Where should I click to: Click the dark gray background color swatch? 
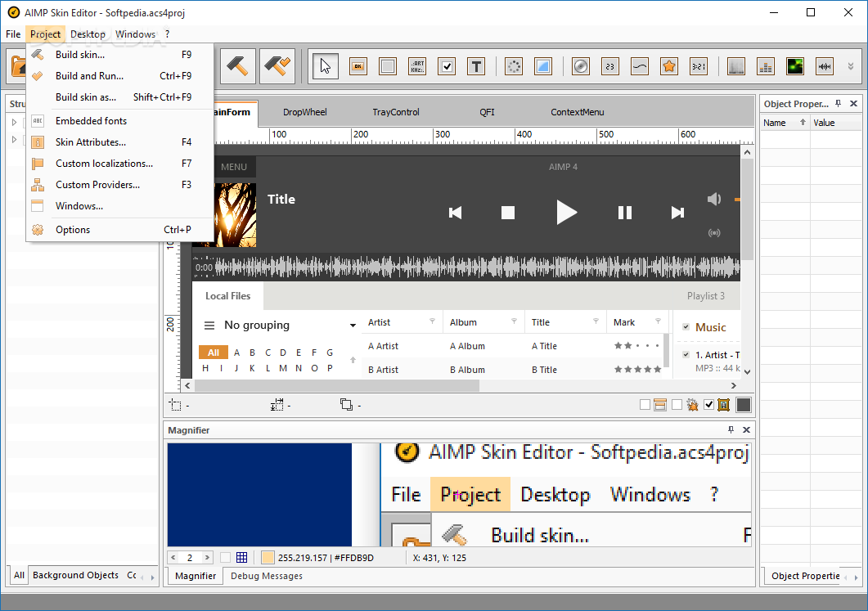click(744, 405)
